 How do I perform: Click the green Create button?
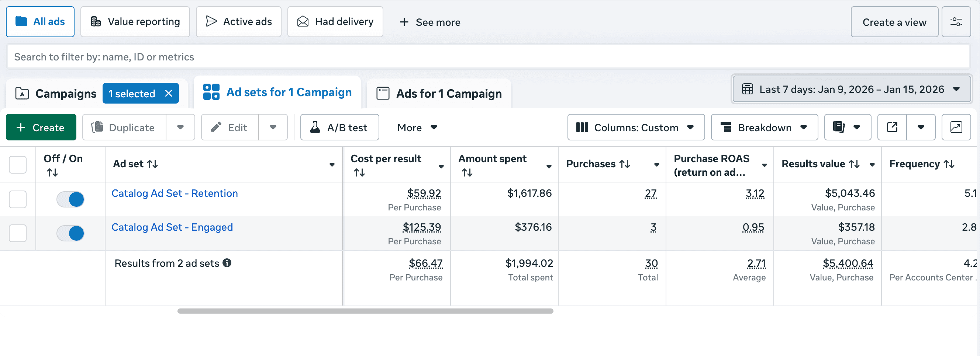pos(41,127)
